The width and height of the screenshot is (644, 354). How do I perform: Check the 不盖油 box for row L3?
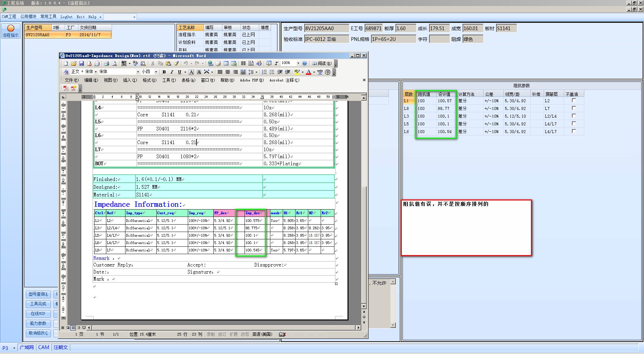(x=574, y=116)
